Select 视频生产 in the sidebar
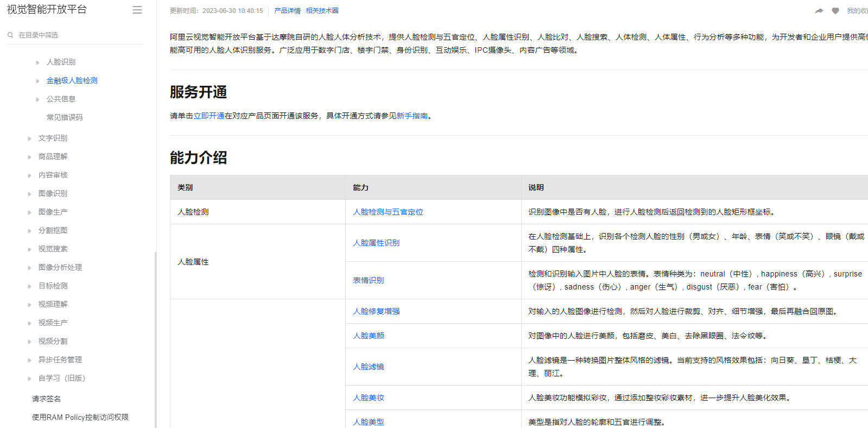 click(x=53, y=323)
